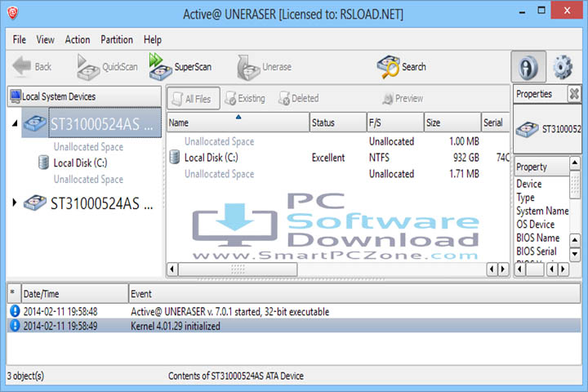Click the info icon on the UNERASER started log entry
Viewport: 588px width, 392px height.
tap(15, 311)
